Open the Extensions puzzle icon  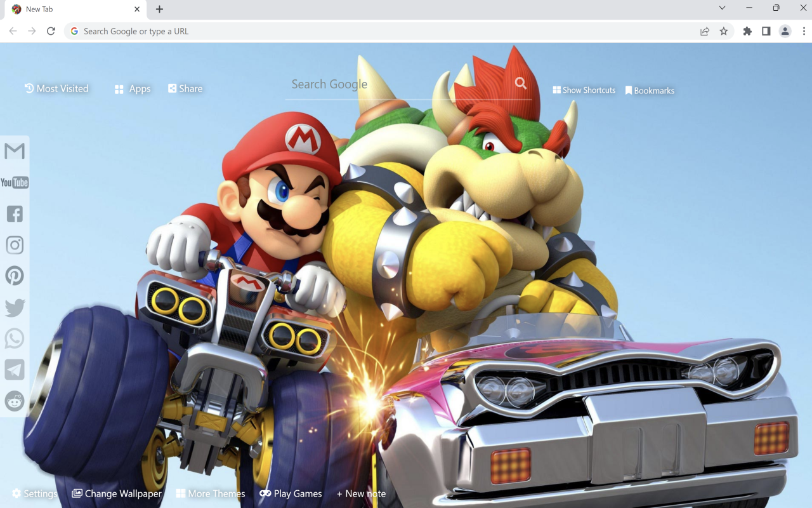click(747, 31)
